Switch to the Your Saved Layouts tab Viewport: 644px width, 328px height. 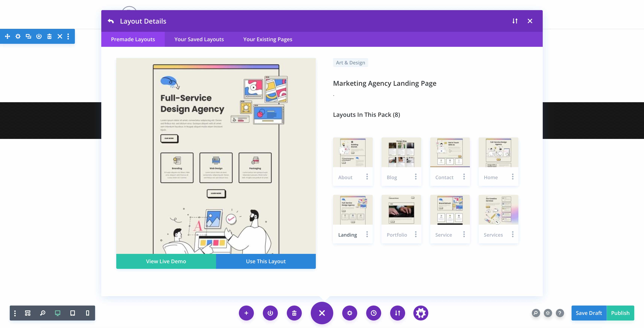(199, 39)
